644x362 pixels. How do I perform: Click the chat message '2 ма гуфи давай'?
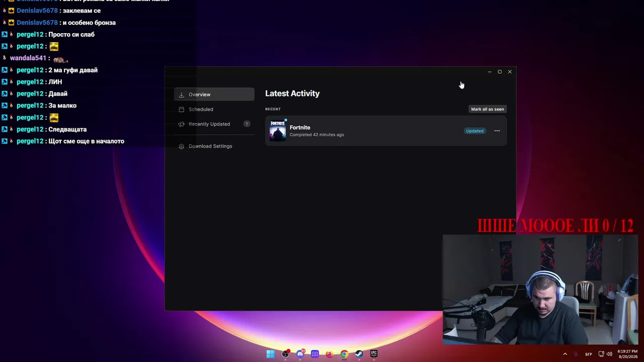tap(73, 70)
